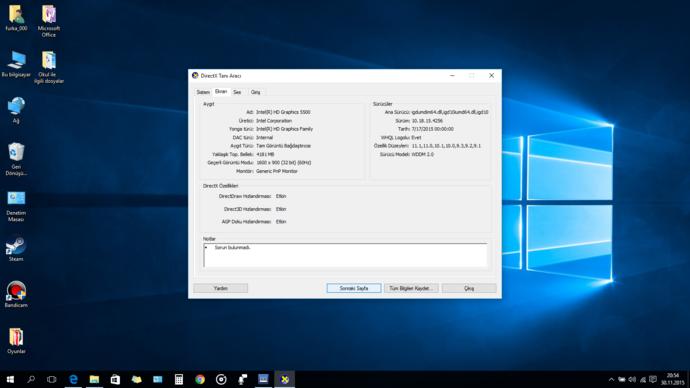Click inside the Notlar text box
Viewport: 690px width, 388px height.
point(345,255)
